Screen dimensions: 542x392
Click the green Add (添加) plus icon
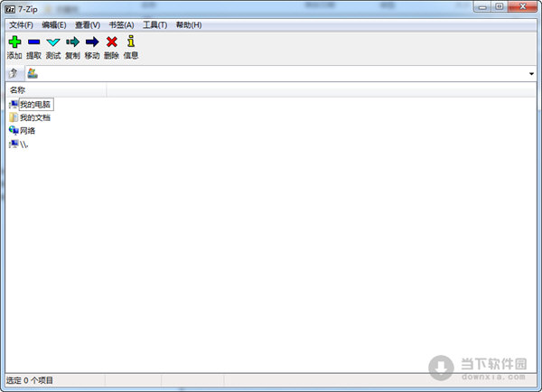click(14, 42)
